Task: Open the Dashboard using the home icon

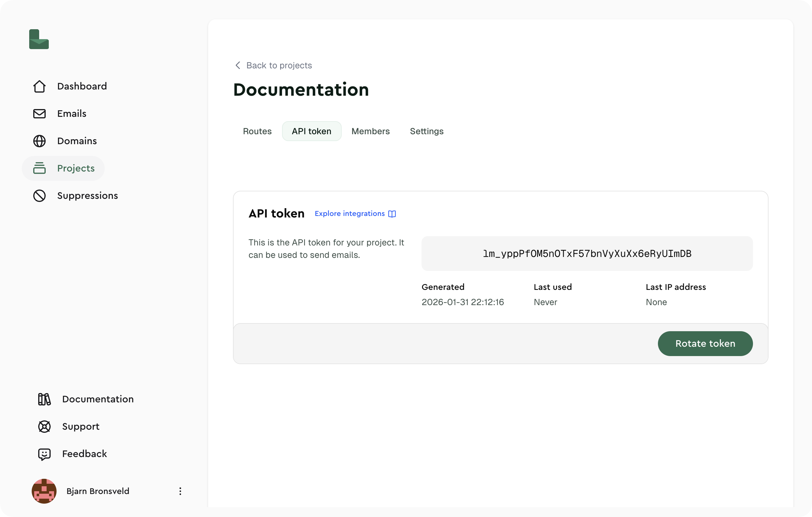Action: click(39, 86)
